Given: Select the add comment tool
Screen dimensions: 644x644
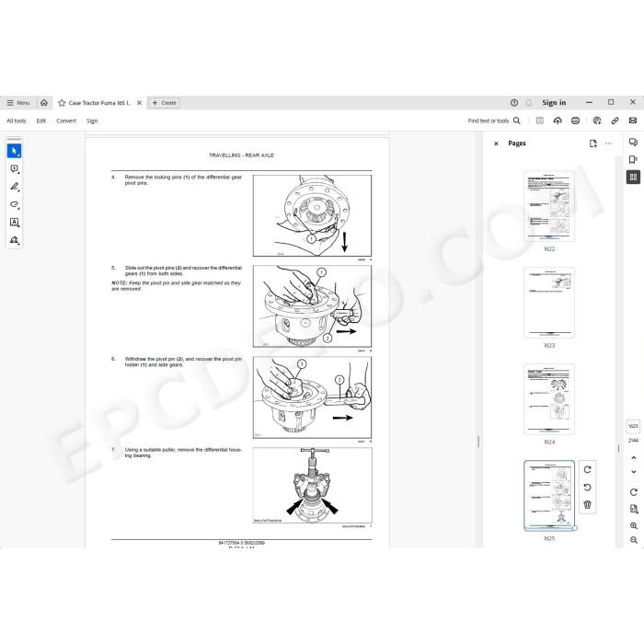Looking at the screenshot, I should (15, 168).
